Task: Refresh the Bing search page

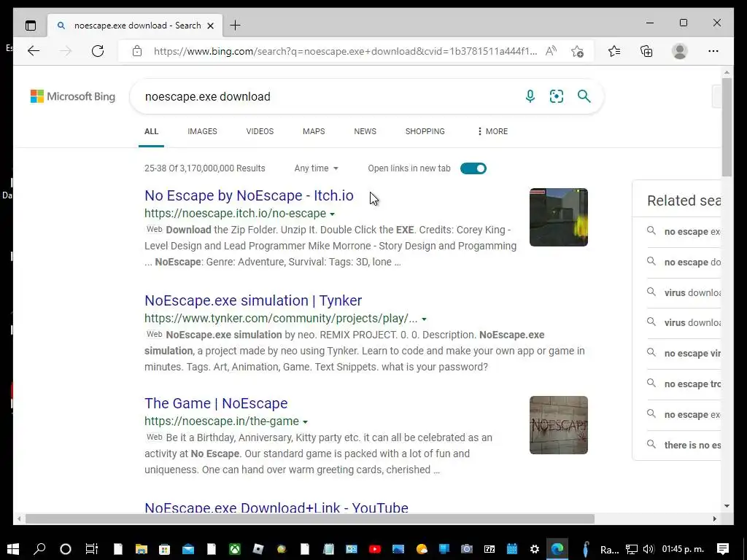Action: coord(98,51)
